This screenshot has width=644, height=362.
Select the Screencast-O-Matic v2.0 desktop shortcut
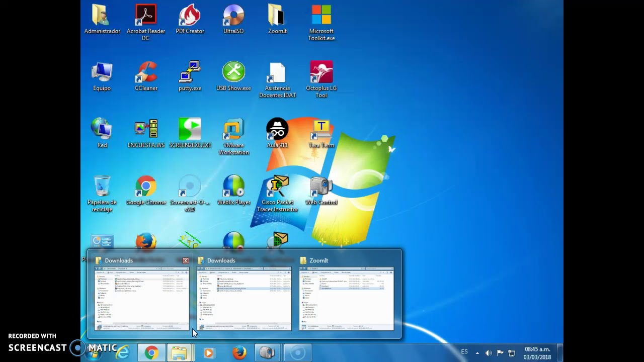[190, 194]
